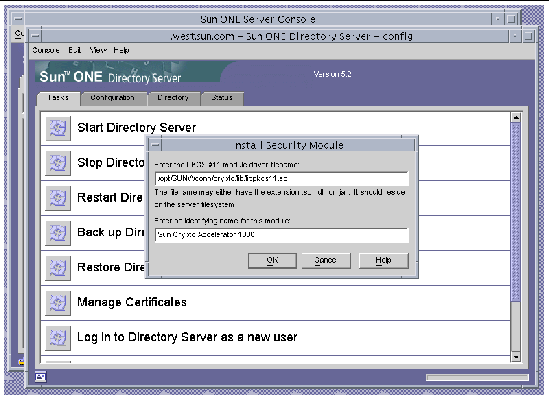Open the Console menu
This screenshot has height=400, width=549.
point(46,50)
